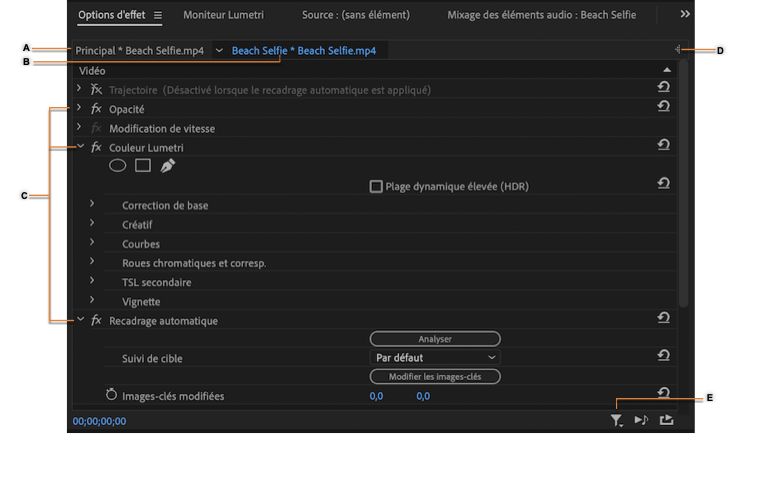Toggle the timeline view arrow at the top right

677,49
